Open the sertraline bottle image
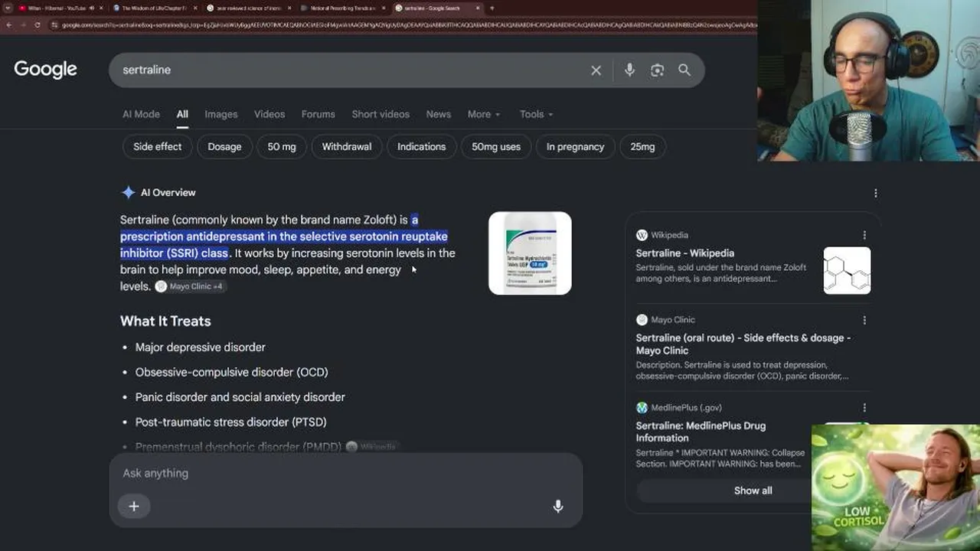The width and height of the screenshot is (980, 551). [530, 253]
